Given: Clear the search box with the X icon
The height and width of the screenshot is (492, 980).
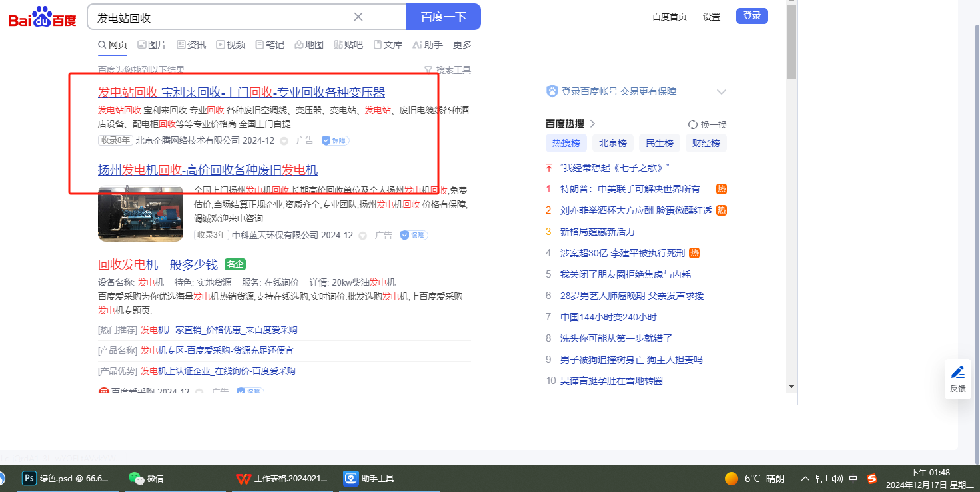Looking at the screenshot, I should coord(358,17).
